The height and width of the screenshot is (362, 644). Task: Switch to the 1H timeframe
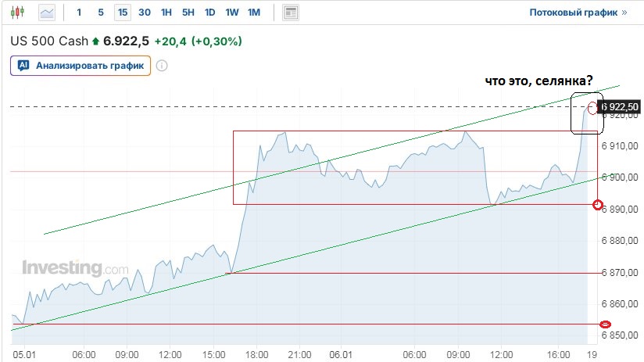pyautogui.click(x=166, y=13)
